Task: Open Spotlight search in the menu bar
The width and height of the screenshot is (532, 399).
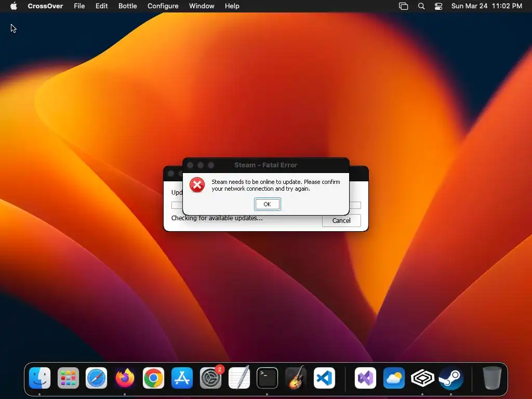Action: (x=421, y=6)
